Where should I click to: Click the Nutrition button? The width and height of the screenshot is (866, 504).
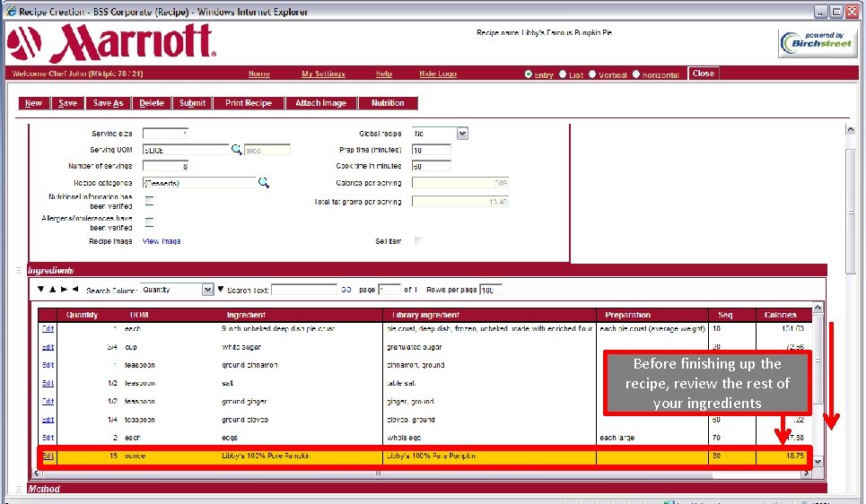[388, 103]
